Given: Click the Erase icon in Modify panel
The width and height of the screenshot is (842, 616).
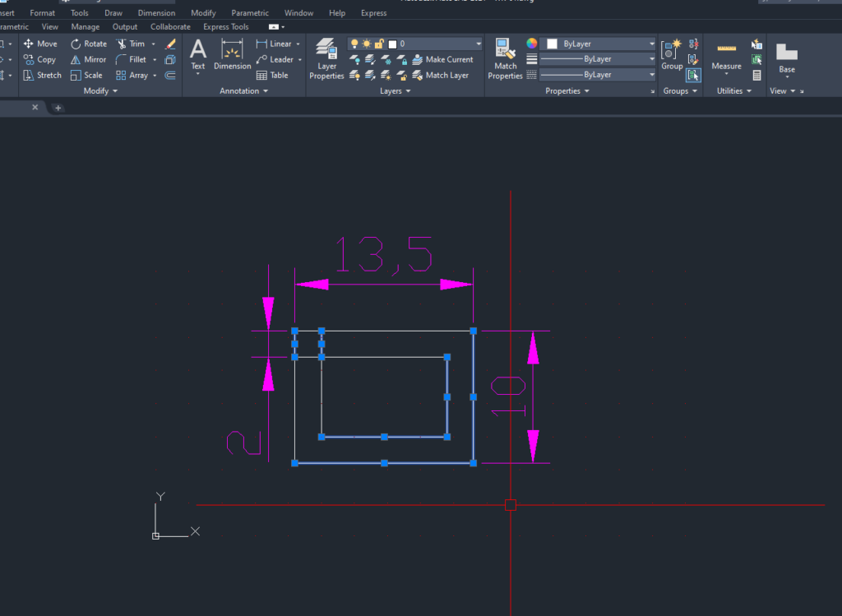Looking at the screenshot, I should tap(170, 44).
